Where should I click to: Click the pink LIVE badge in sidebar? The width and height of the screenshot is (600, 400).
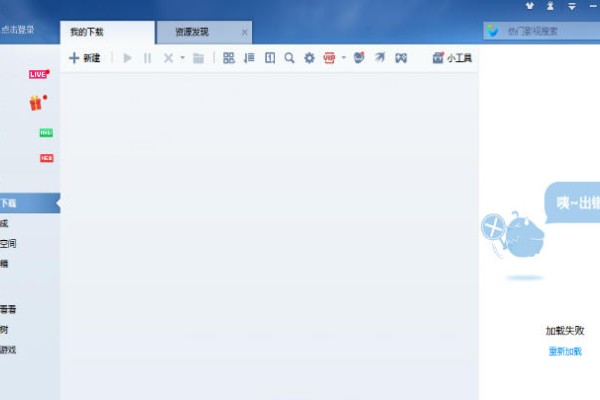tap(39, 74)
